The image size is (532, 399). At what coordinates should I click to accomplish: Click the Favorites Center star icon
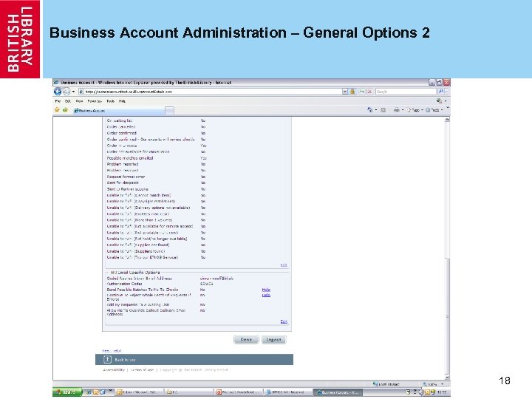click(57, 110)
